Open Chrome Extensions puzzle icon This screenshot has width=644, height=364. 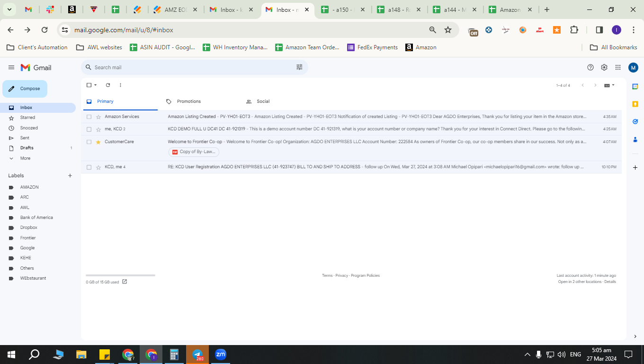point(574,30)
